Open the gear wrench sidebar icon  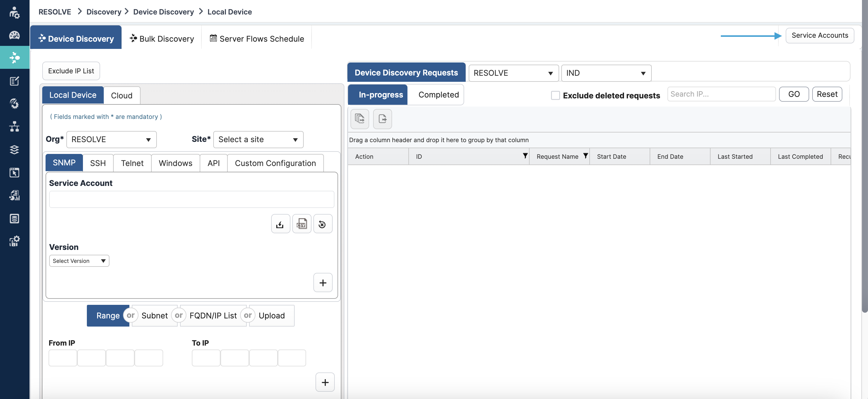[x=14, y=104]
